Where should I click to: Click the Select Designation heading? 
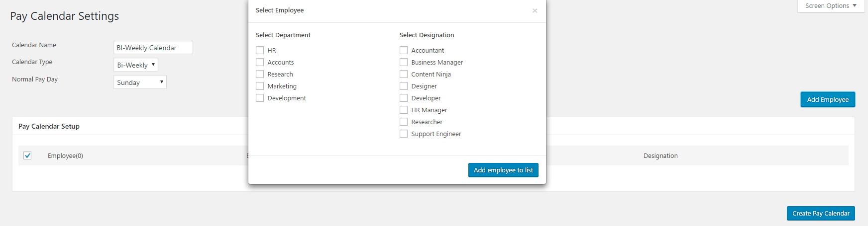tap(427, 35)
